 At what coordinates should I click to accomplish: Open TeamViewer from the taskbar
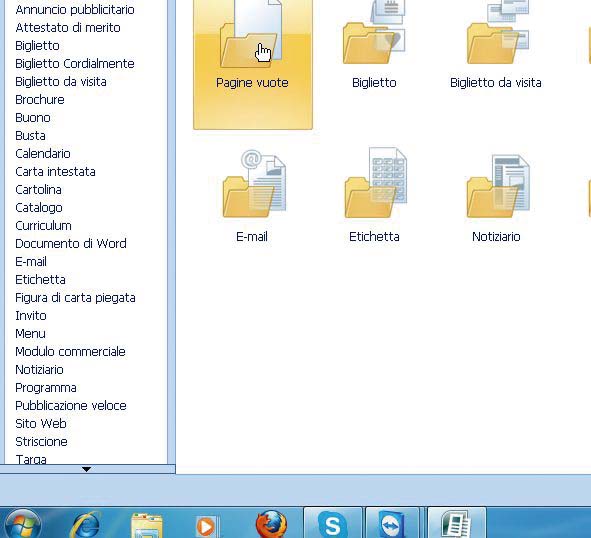tap(393, 524)
